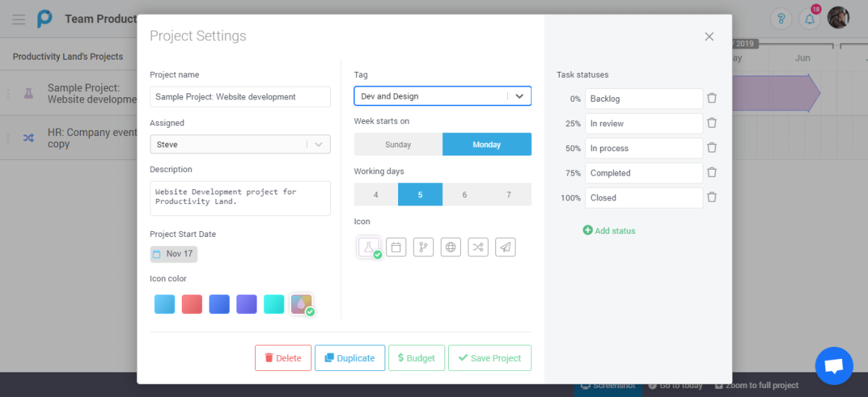Screen dimensions: 868x397
Task: Open the Assigned dropdown showing Steve
Action: tap(239, 144)
